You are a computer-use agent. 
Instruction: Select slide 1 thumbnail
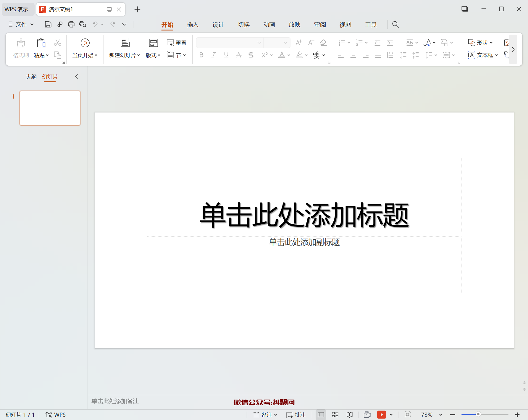point(50,108)
